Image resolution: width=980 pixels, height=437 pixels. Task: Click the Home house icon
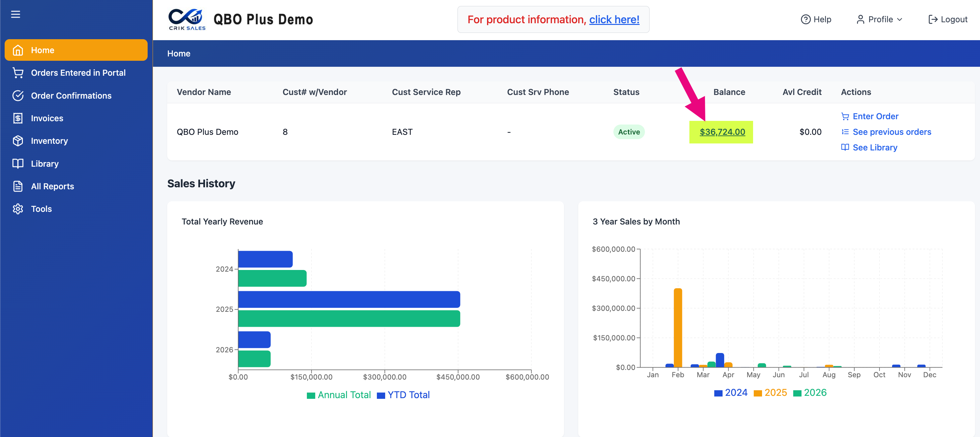(18, 50)
